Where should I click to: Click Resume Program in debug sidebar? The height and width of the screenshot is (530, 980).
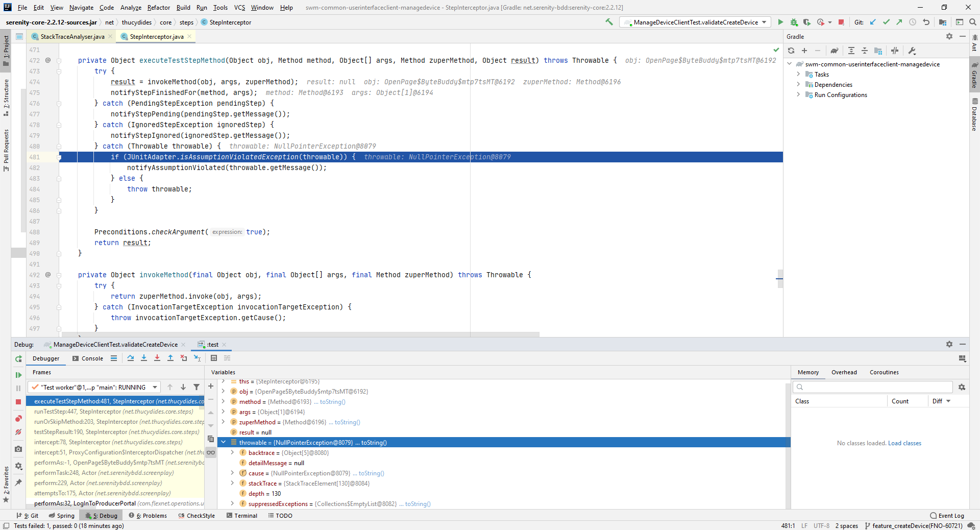18,375
